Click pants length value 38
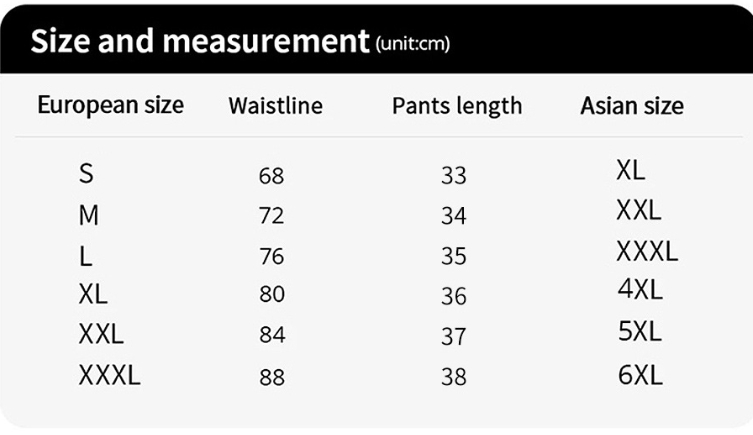The height and width of the screenshot is (435, 753). [454, 377]
